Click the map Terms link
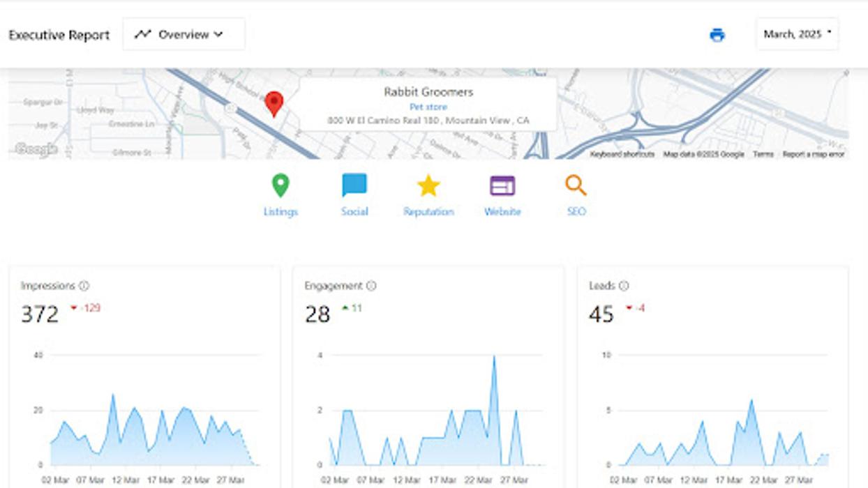The width and height of the screenshot is (868, 488). [763, 154]
